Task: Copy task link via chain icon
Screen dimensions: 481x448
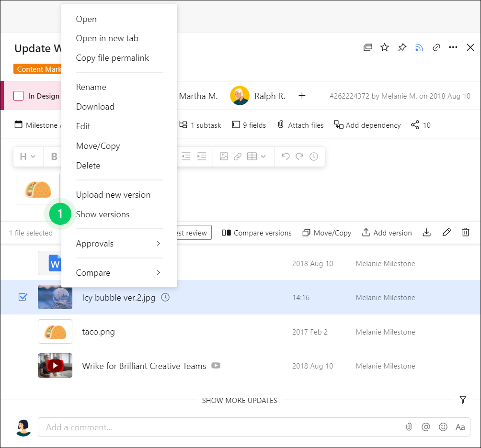Action: [x=436, y=47]
